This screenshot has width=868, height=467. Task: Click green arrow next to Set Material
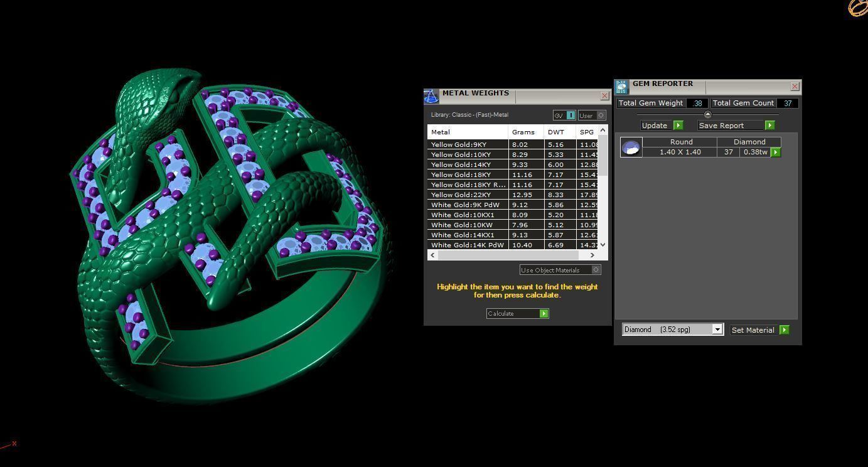click(x=784, y=330)
